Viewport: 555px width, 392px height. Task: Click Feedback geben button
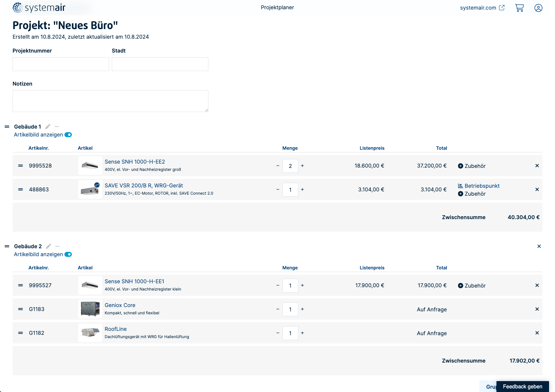click(x=523, y=386)
